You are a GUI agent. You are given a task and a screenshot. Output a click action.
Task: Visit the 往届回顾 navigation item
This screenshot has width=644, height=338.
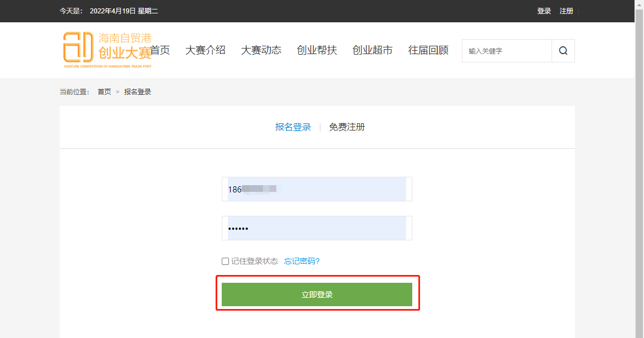tap(428, 50)
